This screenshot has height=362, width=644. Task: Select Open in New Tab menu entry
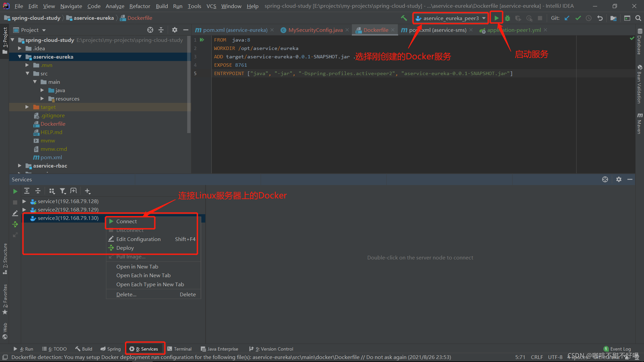point(153,266)
